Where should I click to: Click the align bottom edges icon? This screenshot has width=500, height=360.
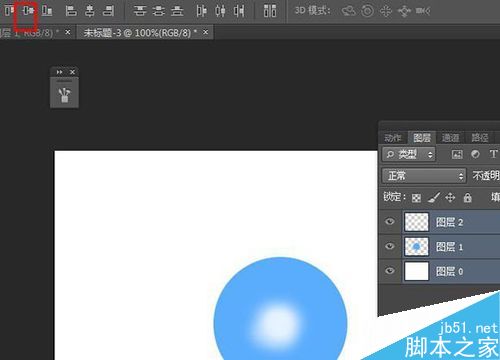47,11
